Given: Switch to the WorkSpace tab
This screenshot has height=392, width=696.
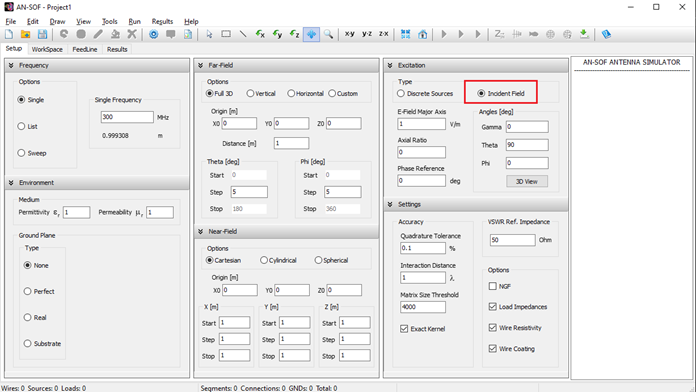Looking at the screenshot, I should [x=47, y=49].
